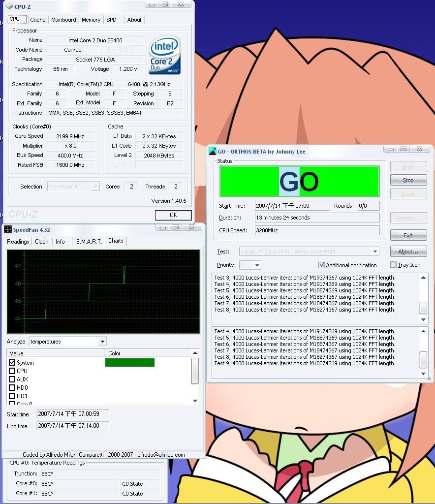Click the Intel Core 2 Duo logo
Viewport: 435px width, 504px height.
[164, 55]
